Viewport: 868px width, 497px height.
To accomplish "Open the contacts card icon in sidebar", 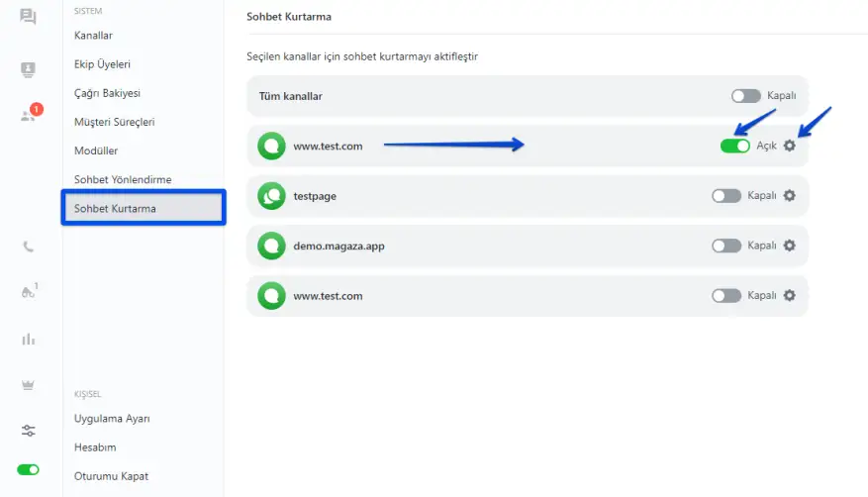I will [x=28, y=69].
